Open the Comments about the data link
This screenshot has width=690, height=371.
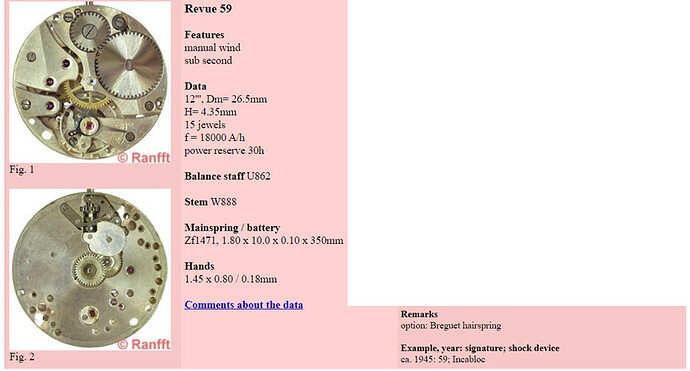tap(244, 305)
